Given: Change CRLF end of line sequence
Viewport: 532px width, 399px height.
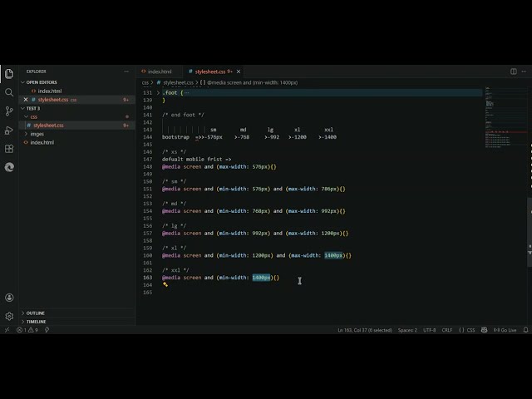Looking at the screenshot, I should (x=447, y=330).
